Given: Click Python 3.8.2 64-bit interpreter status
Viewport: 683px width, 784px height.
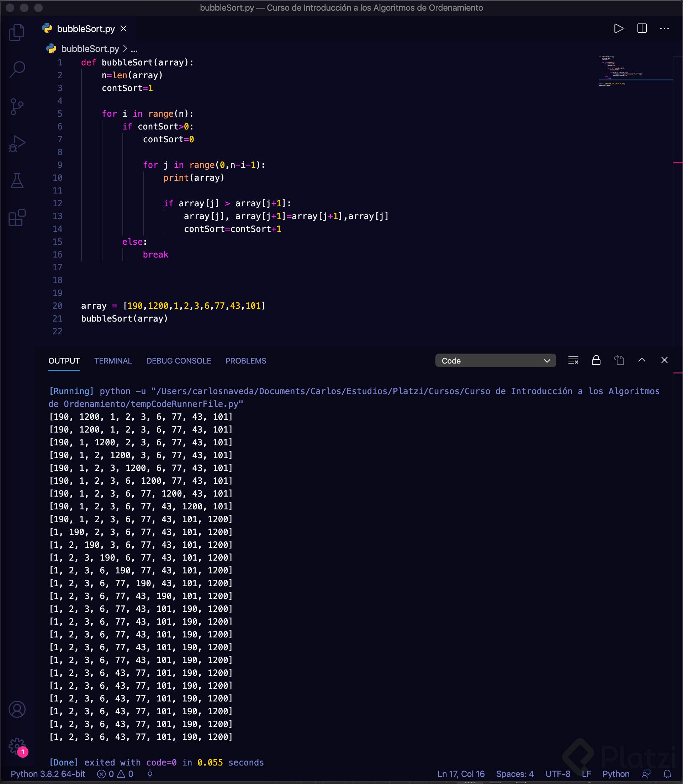Looking at the screenshot, I should 48,774.
